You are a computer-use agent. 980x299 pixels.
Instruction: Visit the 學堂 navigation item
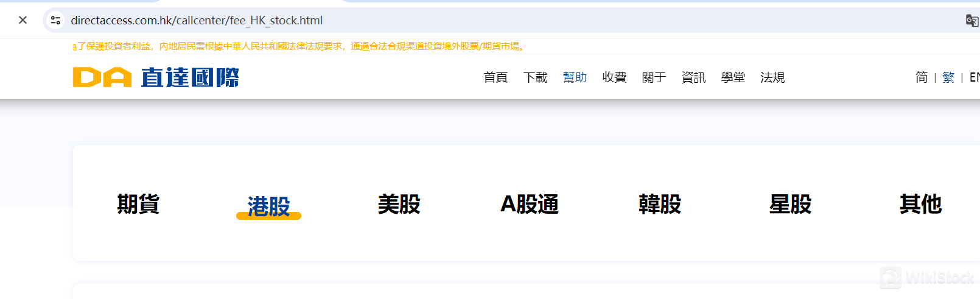[x=733, y=77]
